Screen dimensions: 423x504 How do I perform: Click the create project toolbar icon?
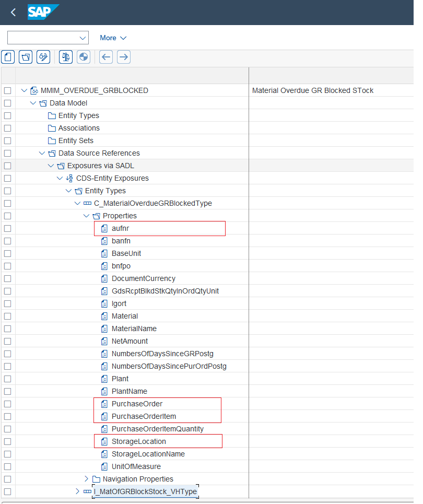[8, 57]
